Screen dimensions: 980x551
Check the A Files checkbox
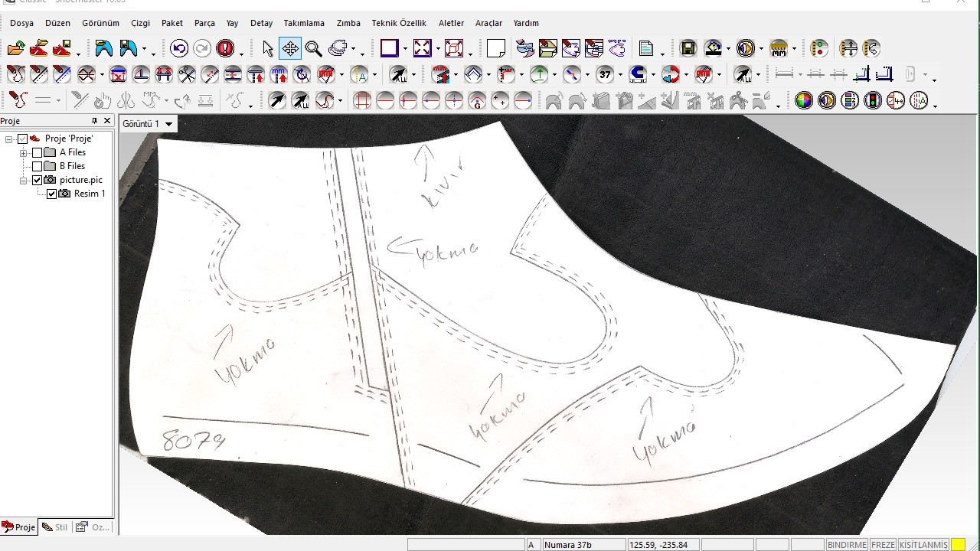37,152
